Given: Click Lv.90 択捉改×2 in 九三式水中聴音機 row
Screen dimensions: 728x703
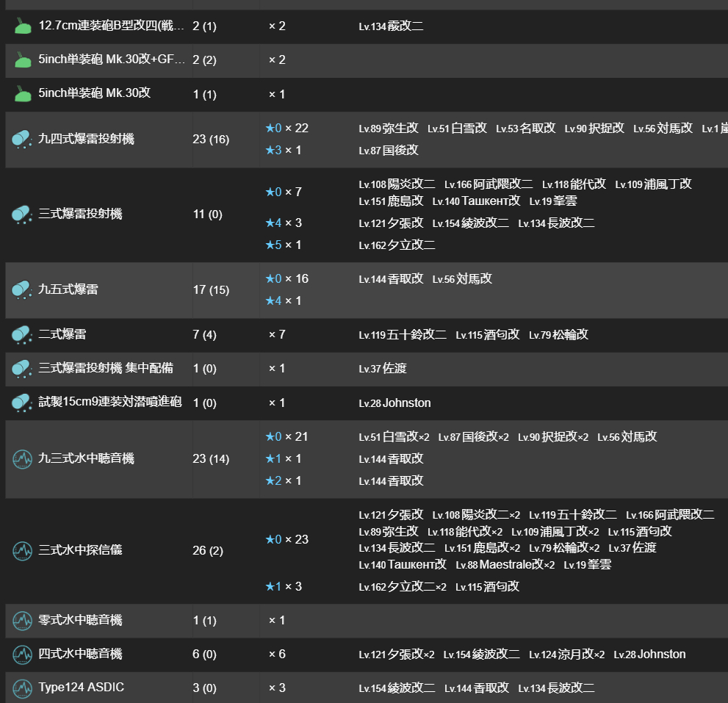Looking at the screenshot, I should click(x=553, y=437).
